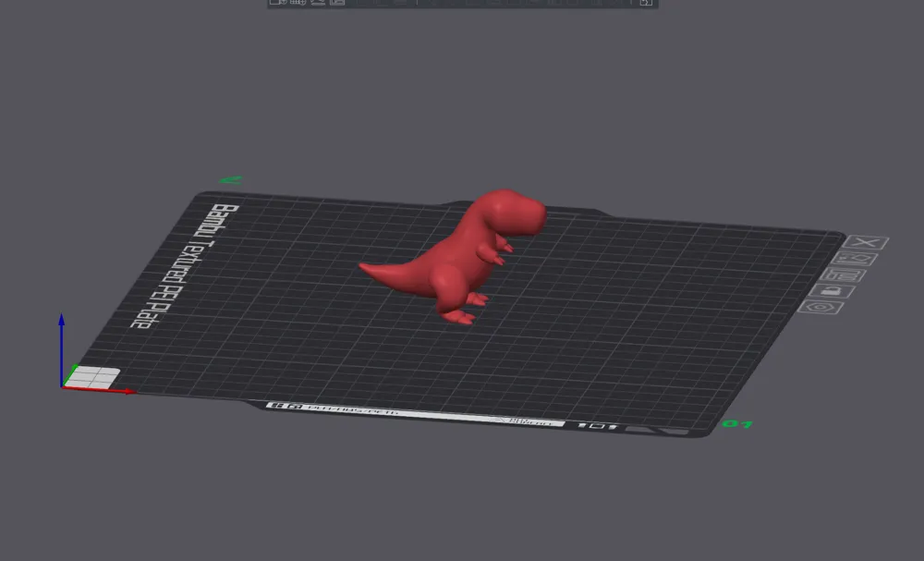
Task: Click Add plate icon in top toolbar
Action: pos(298,2)
